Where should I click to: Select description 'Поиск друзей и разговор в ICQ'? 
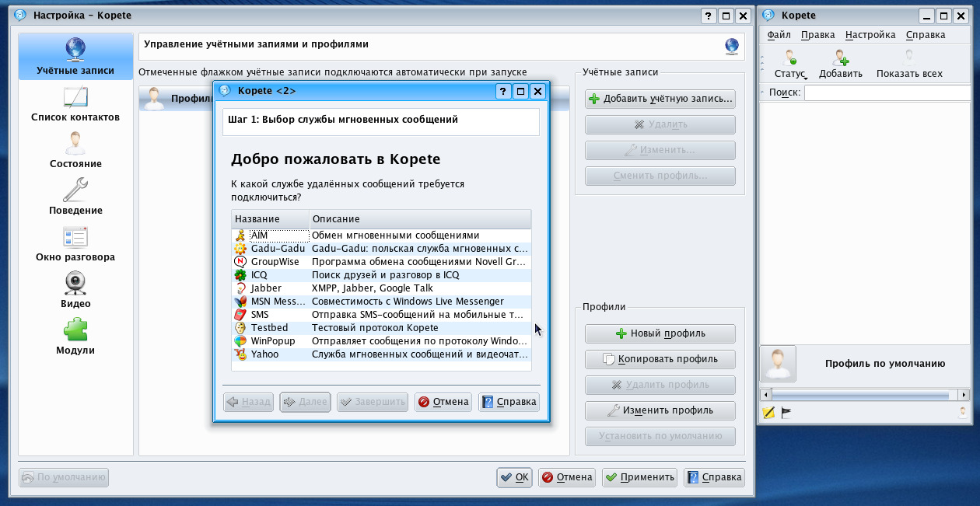pyautogui.click(x=386, y=275)
